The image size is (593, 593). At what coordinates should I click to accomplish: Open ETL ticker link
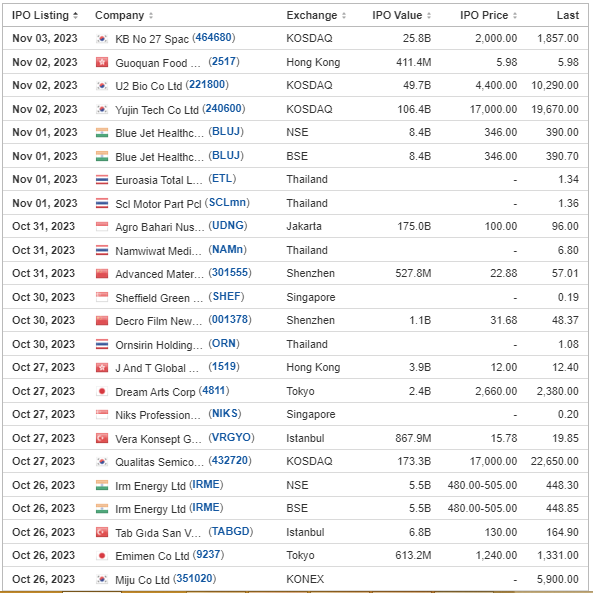click(x=222, y=179)
